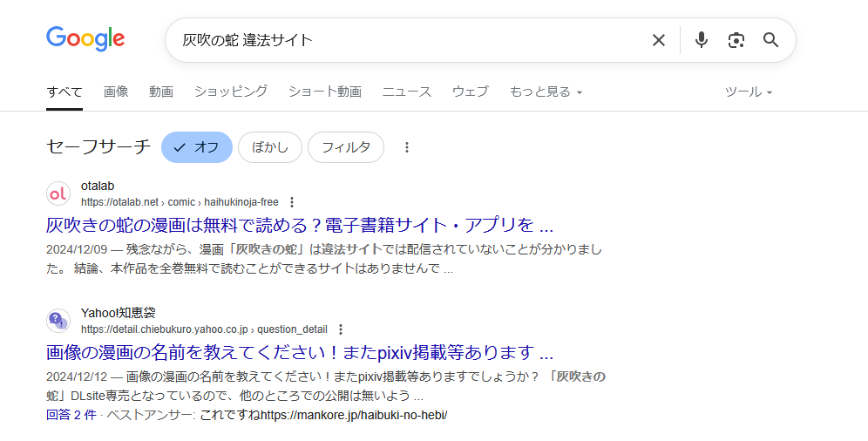The image size is (868, 441).
Task: Switch to the ショート動画 tab
Action: pos(325,92)
